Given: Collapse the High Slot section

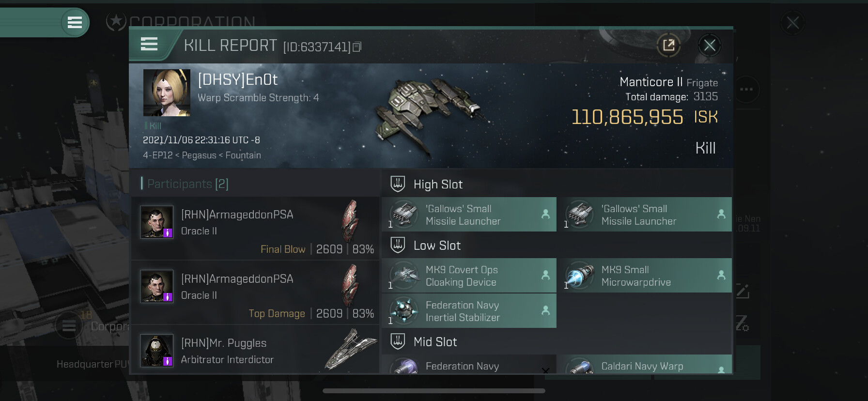Looking at the screenshot, I should point(557,184).
